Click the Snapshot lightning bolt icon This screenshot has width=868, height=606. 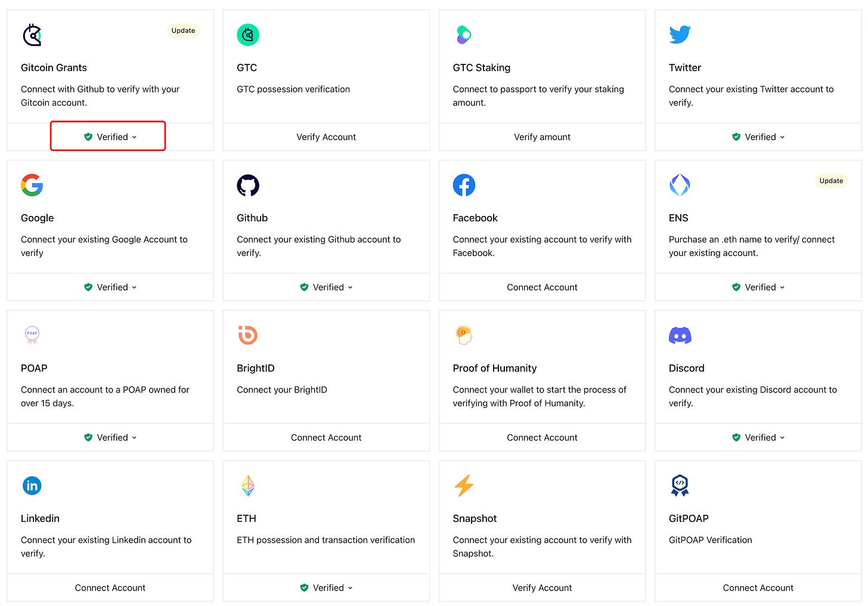click(464, 486)
